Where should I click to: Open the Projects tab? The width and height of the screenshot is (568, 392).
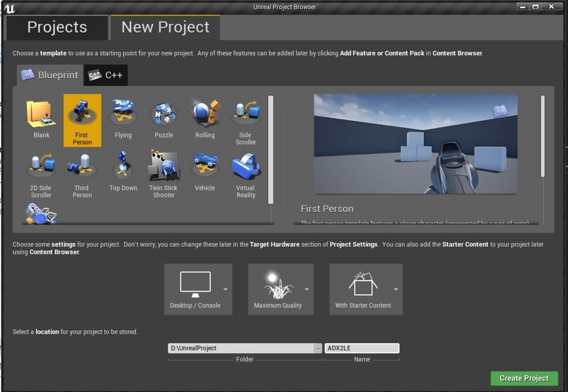(x=57, y=28)
